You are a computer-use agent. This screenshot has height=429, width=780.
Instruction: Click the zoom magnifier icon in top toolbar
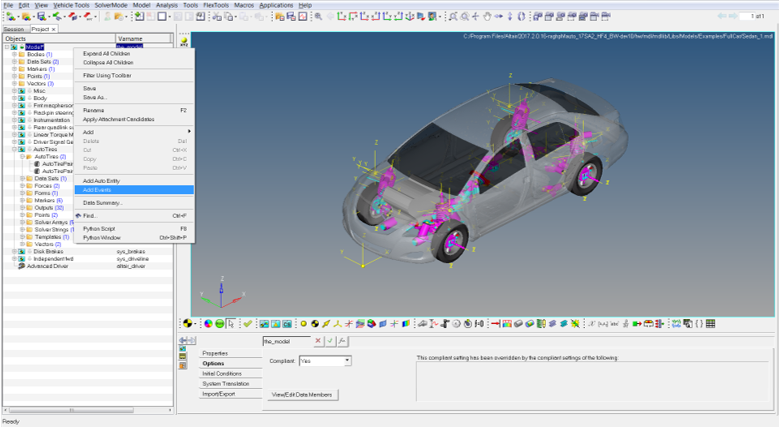click(319, 17)
